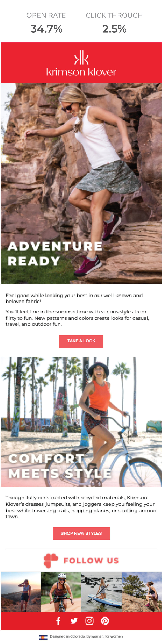Click the Designed in Colorado footer text

pos(87,637)
